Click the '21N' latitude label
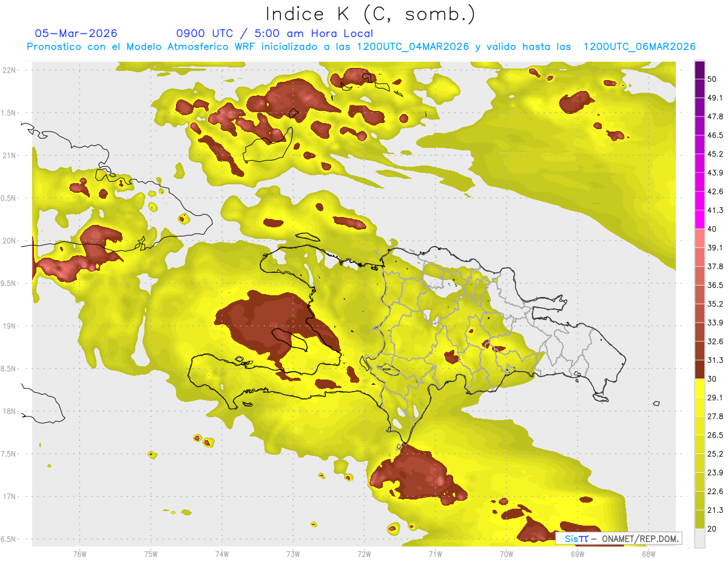Viewport: 728px width, 562px height. point(9,155)
